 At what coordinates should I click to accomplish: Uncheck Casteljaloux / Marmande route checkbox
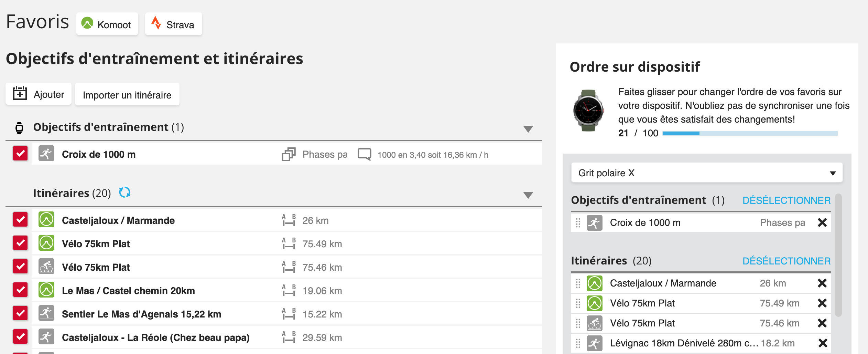pos(20,219)
